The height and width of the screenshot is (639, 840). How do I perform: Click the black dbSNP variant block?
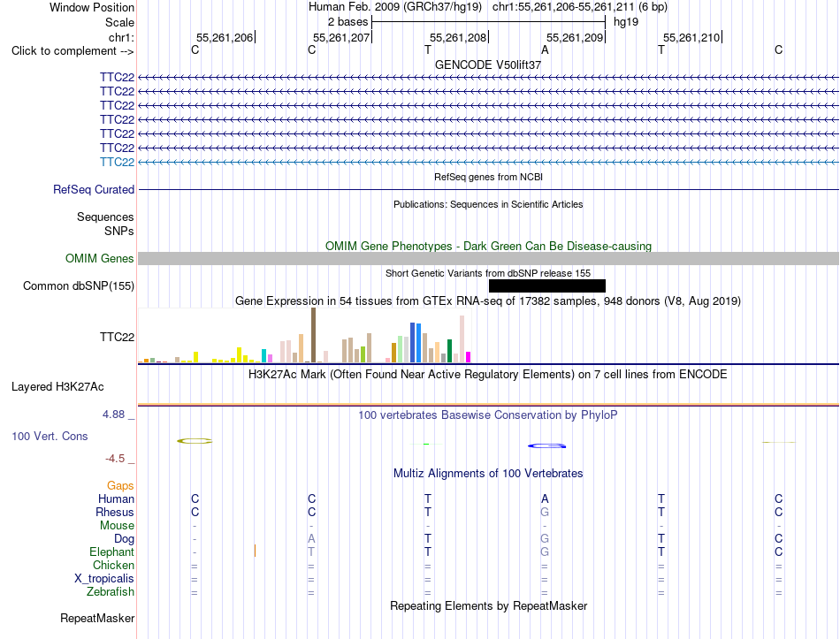pos(547,286)
